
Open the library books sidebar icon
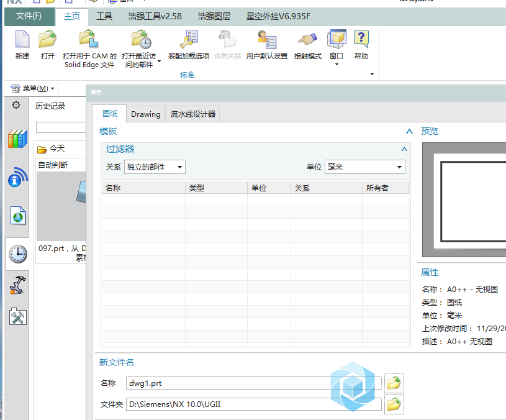[17, 139]
